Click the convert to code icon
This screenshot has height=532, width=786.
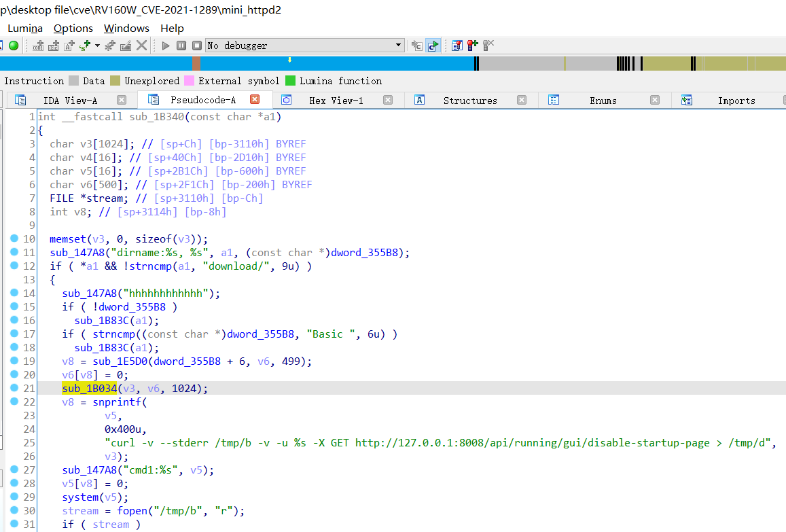(x=38, y=46)
